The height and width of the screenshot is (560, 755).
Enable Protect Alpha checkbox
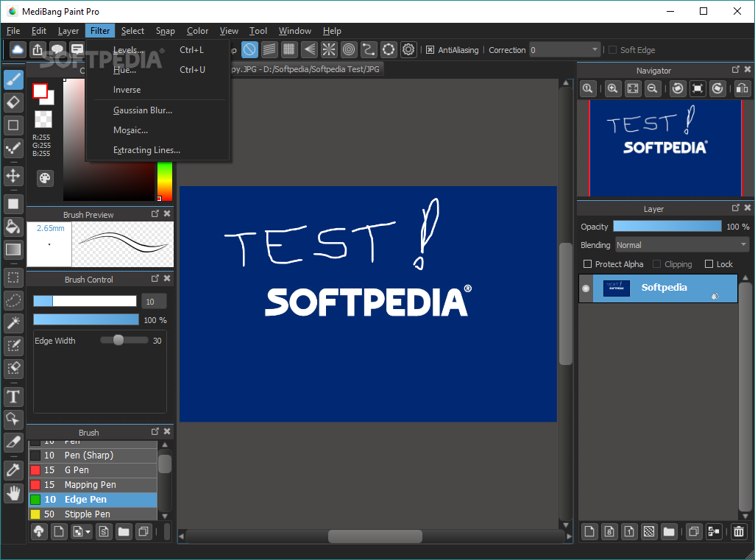(x=587, y=264)
